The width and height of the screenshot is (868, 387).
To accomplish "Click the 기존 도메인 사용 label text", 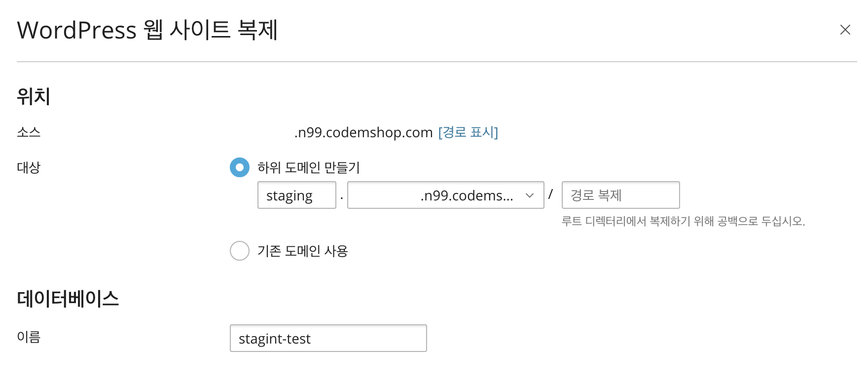I will (x=303, y=251).
